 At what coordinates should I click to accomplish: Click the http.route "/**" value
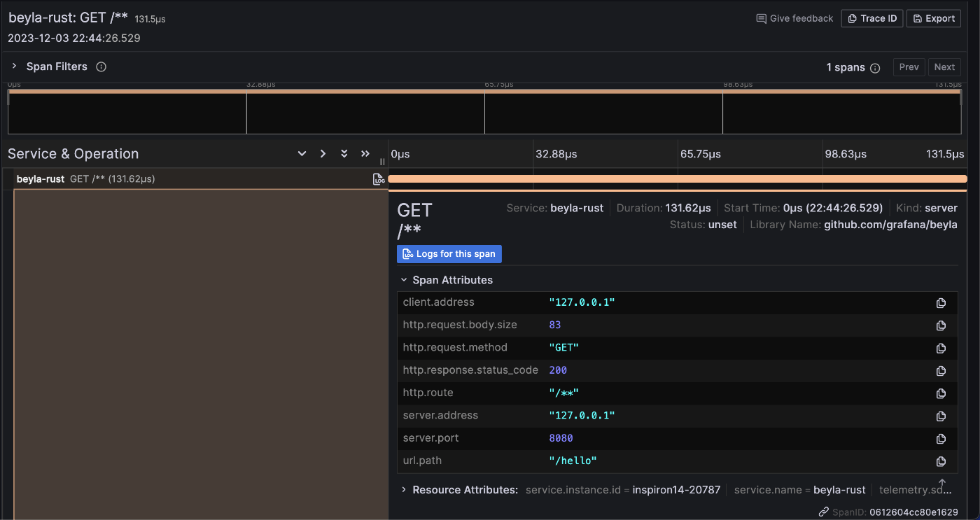(564, 393)
